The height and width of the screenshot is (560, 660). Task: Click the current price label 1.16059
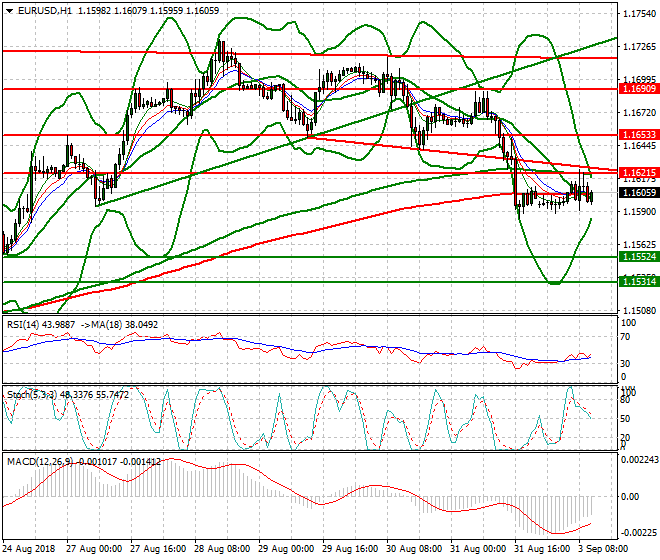[639, 193]
